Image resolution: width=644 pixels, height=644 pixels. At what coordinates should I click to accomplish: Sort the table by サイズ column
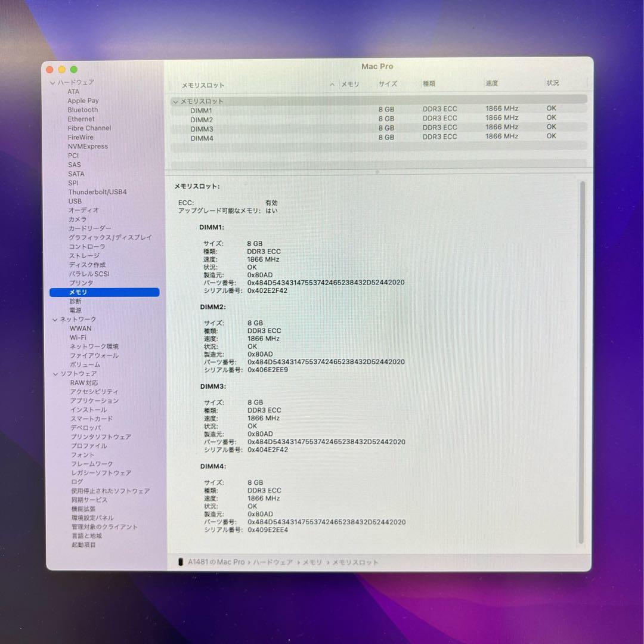[x=388, y=84]
